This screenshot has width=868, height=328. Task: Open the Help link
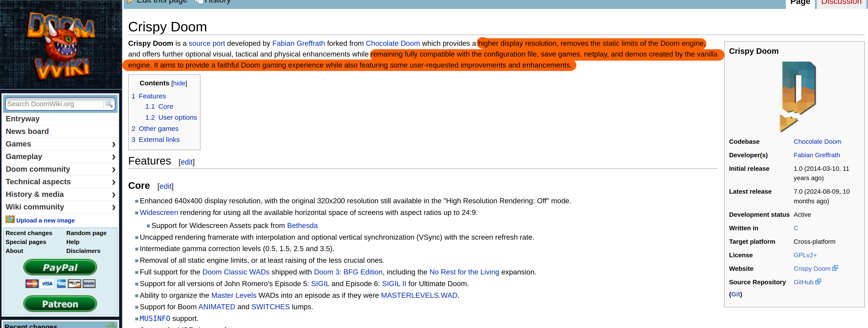tap(73, 242)
